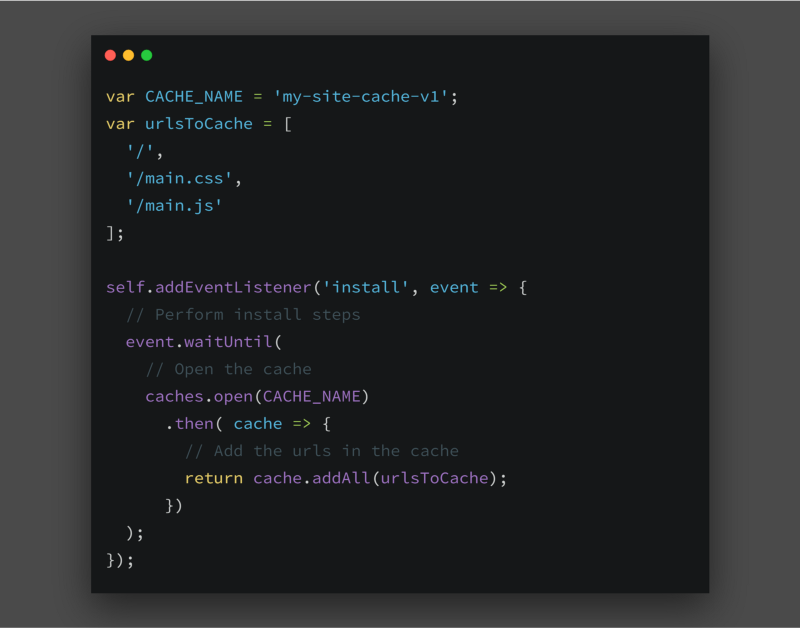Click the green maximize dot
This screenshot has width=800, height=628.
pyautogui.click(x=147, y=55)
